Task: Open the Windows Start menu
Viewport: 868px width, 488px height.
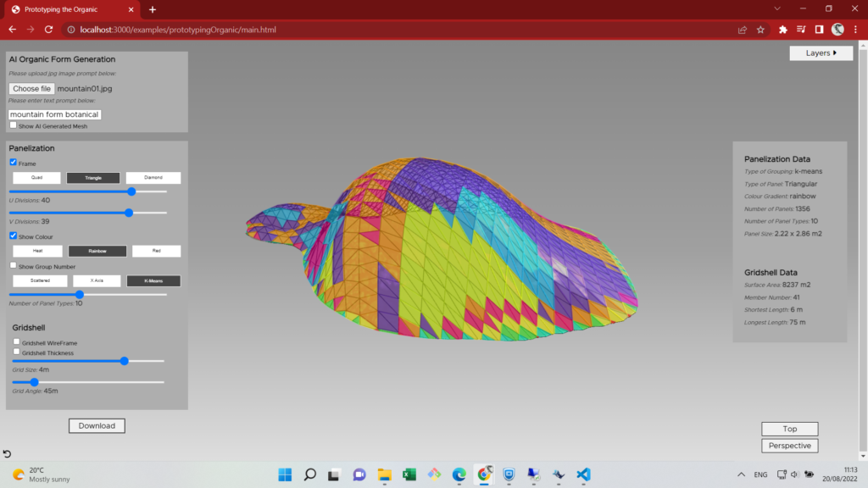Action: (284, 474)
